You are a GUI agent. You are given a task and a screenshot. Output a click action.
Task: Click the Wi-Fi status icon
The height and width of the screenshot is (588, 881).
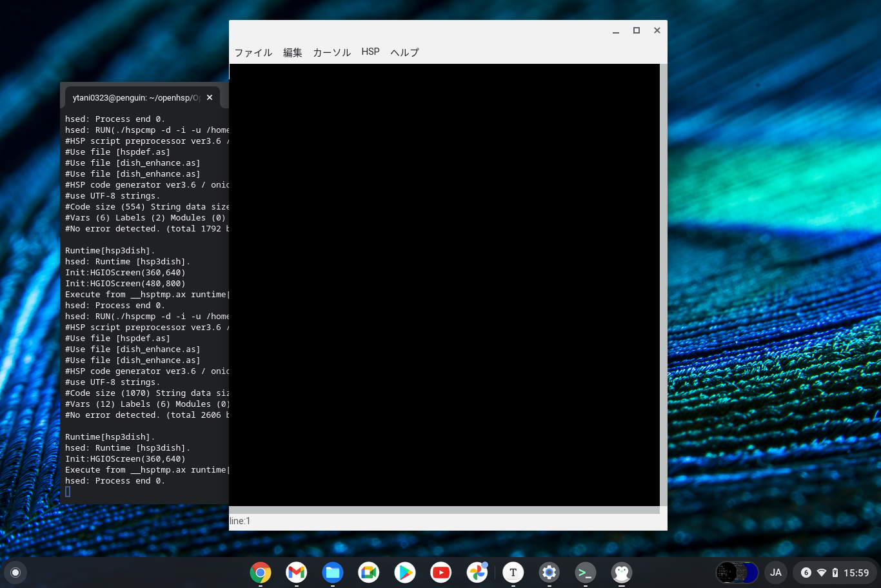[822, 573]
